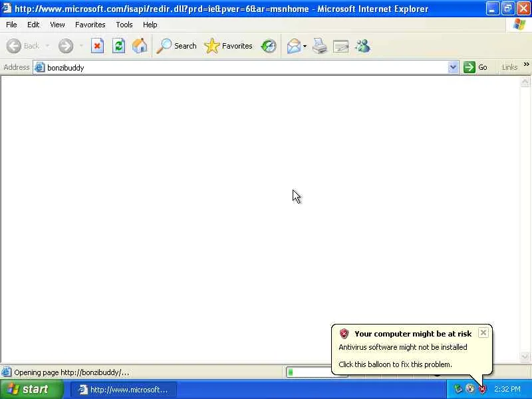Image resolution: width=532 pixels, height=399 pixels.
Task: Refresh the current page
Action: tap(119, 46)
